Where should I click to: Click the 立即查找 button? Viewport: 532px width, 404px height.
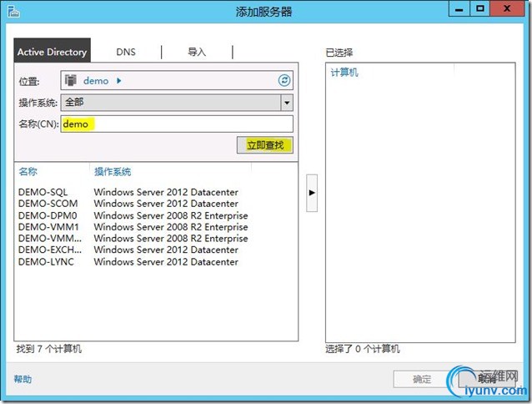[265, 145]
